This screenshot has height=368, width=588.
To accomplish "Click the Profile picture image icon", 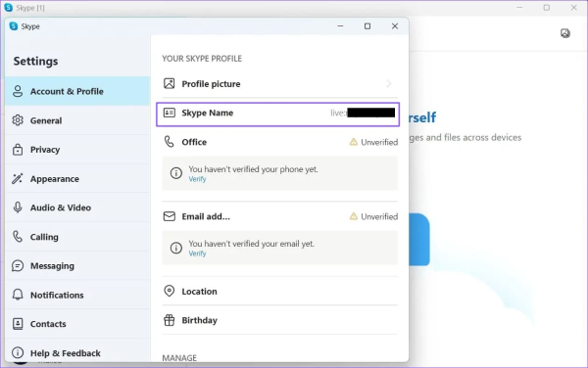I will tap(170, 83).
